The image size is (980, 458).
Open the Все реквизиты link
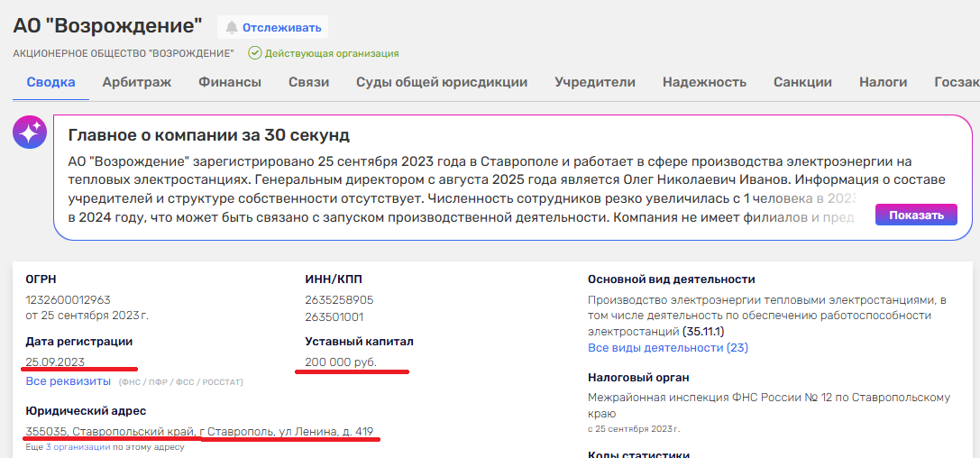[68, 381]
